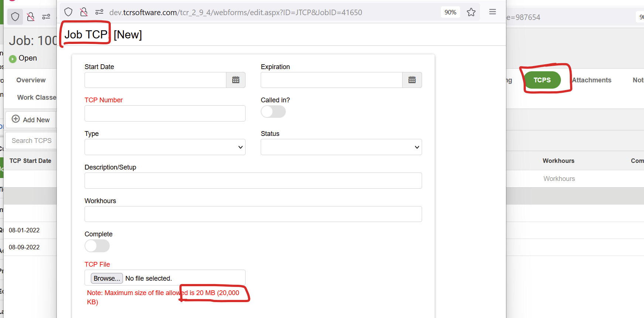The height and width of the screenshot is (318, 644).
Task: Open the Expiration calendar picker
Action: click(412, 80)
